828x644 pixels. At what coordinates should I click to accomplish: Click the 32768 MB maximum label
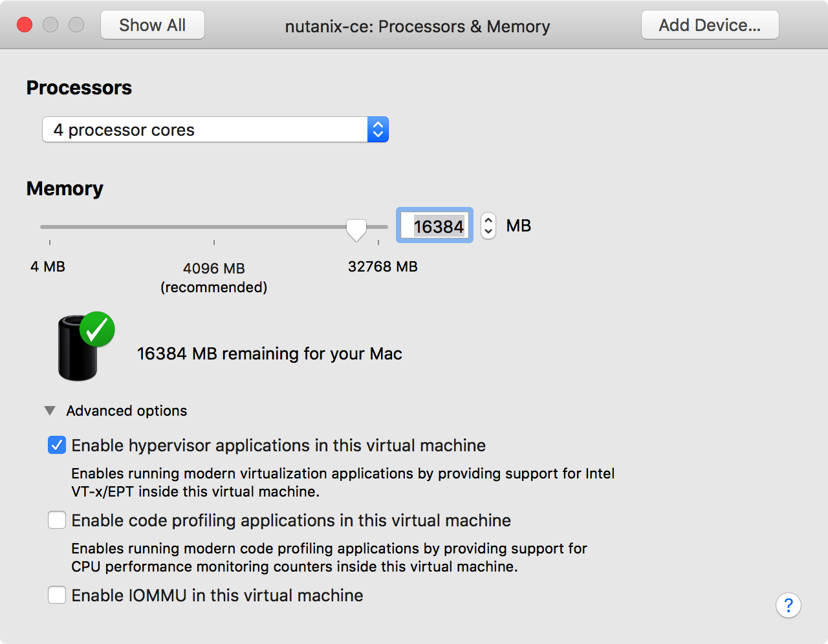pos(382,266)
